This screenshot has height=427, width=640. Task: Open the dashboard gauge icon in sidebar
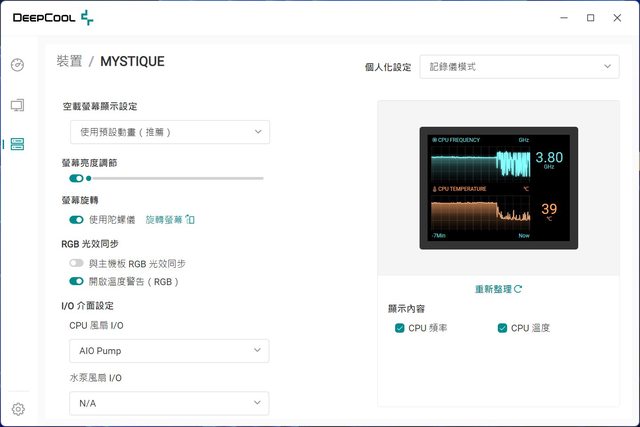(17, 65)
